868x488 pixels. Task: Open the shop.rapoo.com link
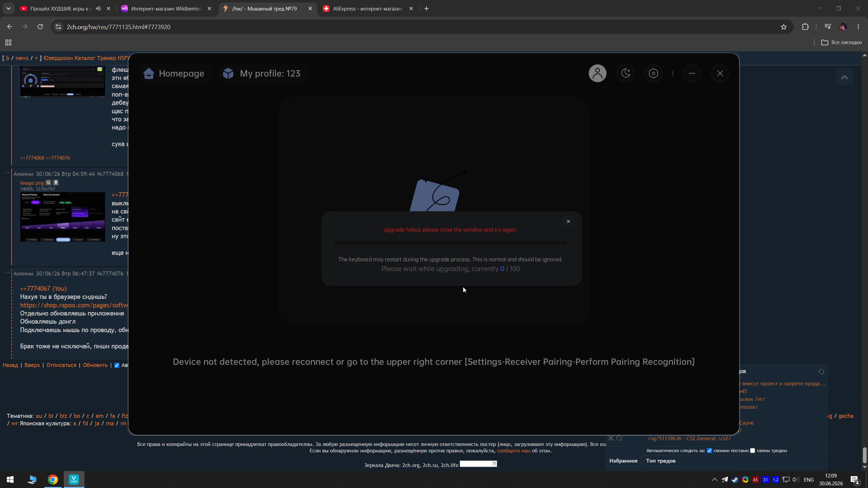pyautogui.click(x=74, y=305)
